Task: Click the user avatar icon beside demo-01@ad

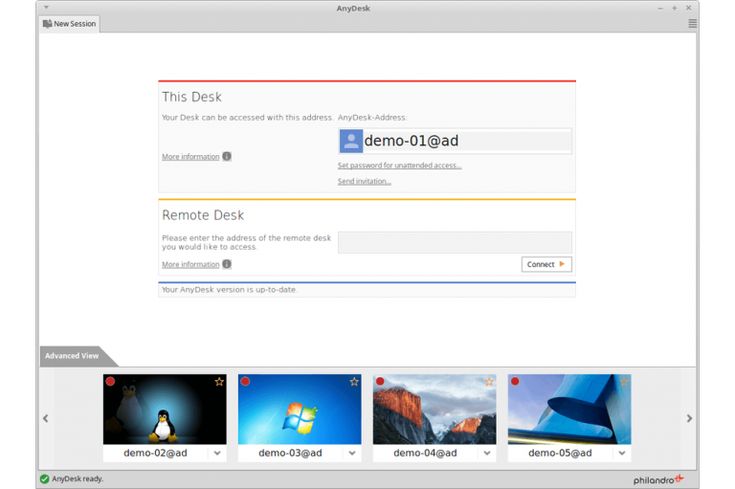Action: click(x=351, y=141)
